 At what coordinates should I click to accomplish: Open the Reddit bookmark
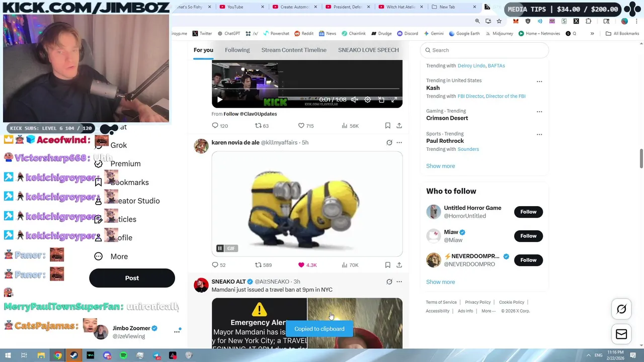tap(304, 34)
